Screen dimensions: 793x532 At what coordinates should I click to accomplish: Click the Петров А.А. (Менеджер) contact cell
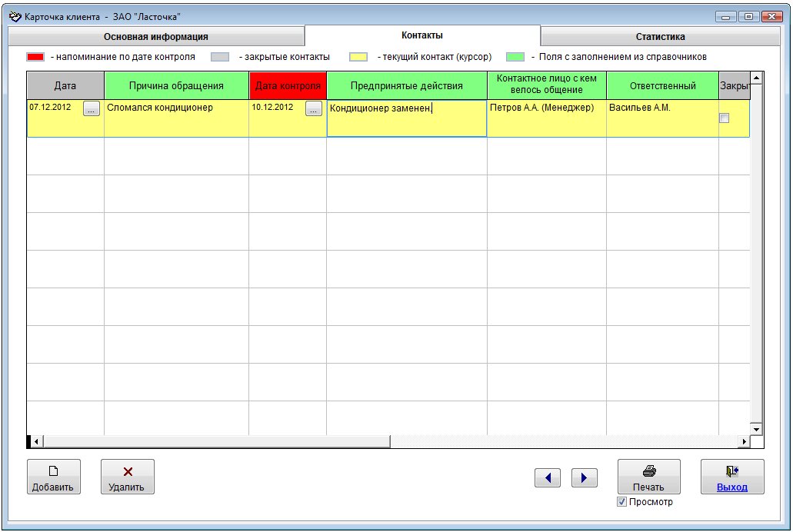[x=547, y=118]
